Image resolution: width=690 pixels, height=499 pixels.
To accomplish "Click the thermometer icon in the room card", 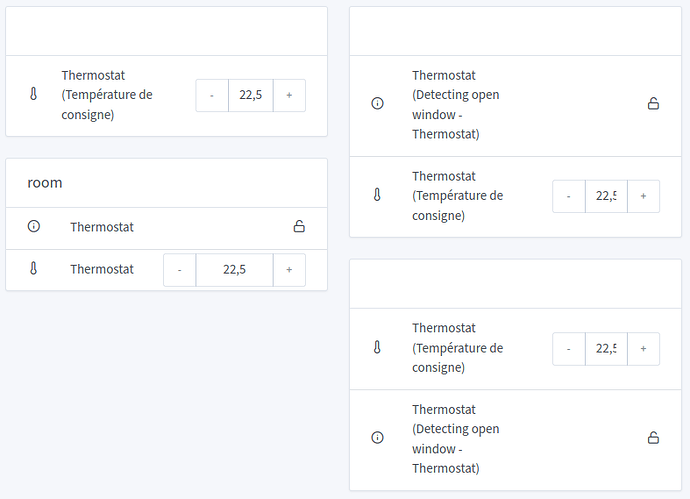I will click(x=33, y=269).
